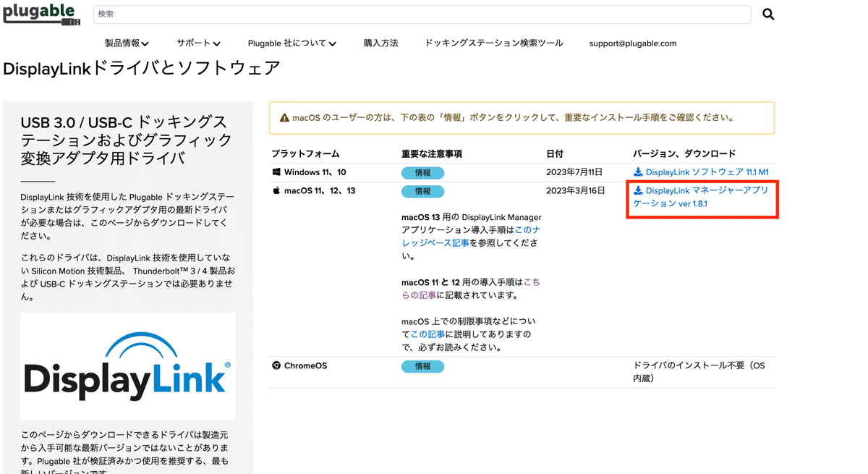
Task: Click the USB 3.0 / USB-C ドッキングステーション sidebar heading
Action: point(127,140)
